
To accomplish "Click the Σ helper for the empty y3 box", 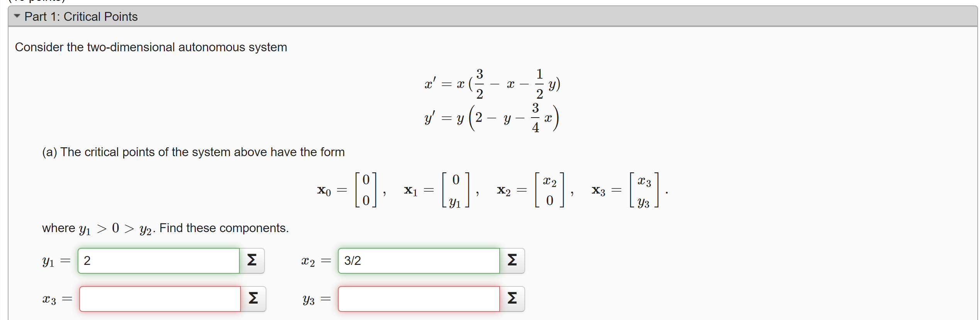I will point(512,298).
